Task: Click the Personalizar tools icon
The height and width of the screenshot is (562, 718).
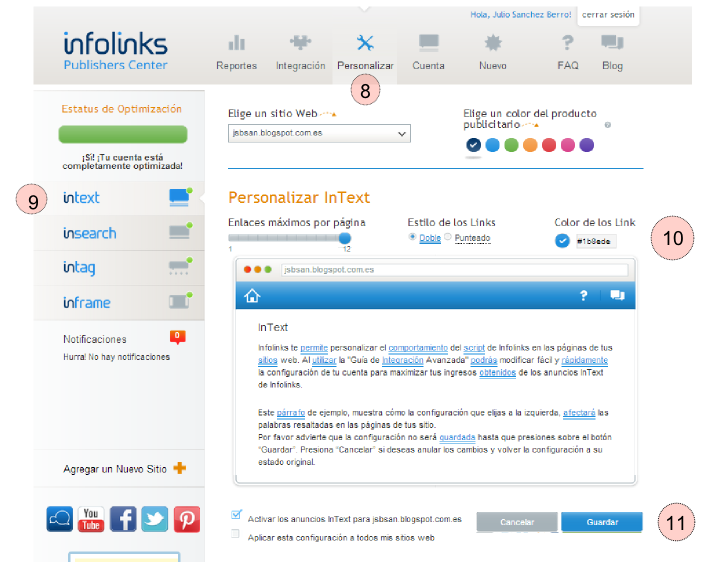Action: coord(365,43)
